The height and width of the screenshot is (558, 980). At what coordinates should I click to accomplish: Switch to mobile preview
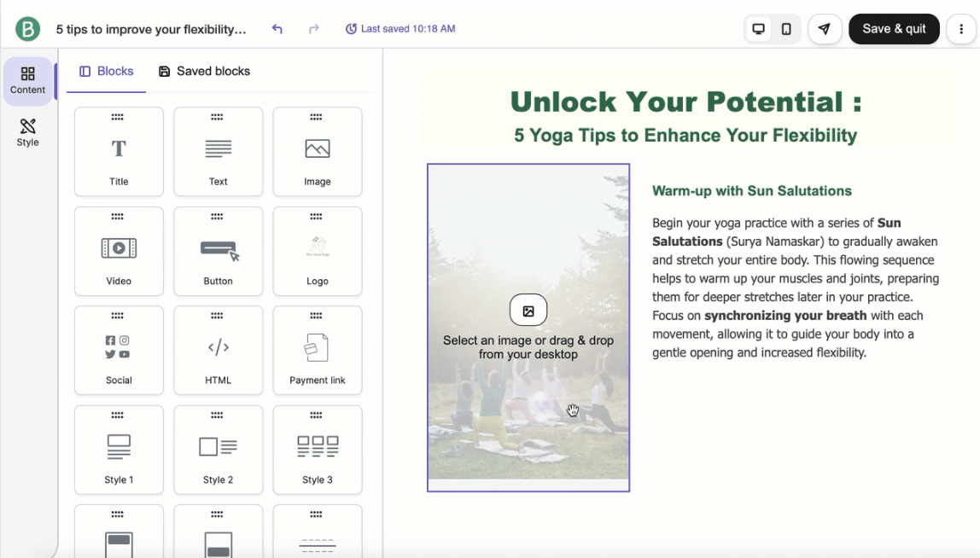(786, 29)
